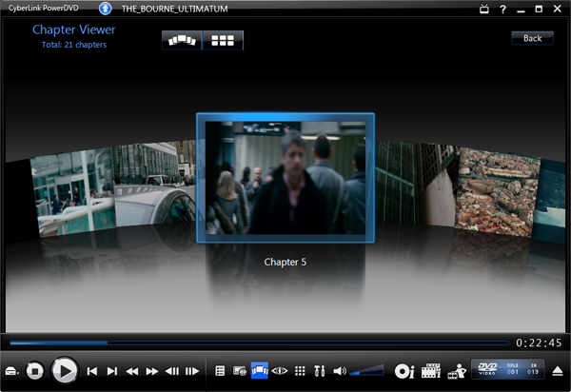Click the Total: 21 chapters text
This screenshot has width=571, height=392.
point(74,45)
